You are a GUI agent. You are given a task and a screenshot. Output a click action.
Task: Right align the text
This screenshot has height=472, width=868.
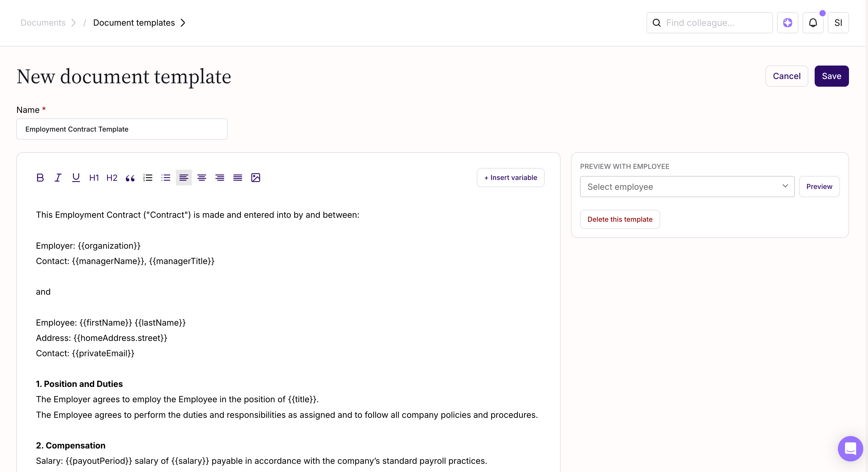(x=220, y=178)
